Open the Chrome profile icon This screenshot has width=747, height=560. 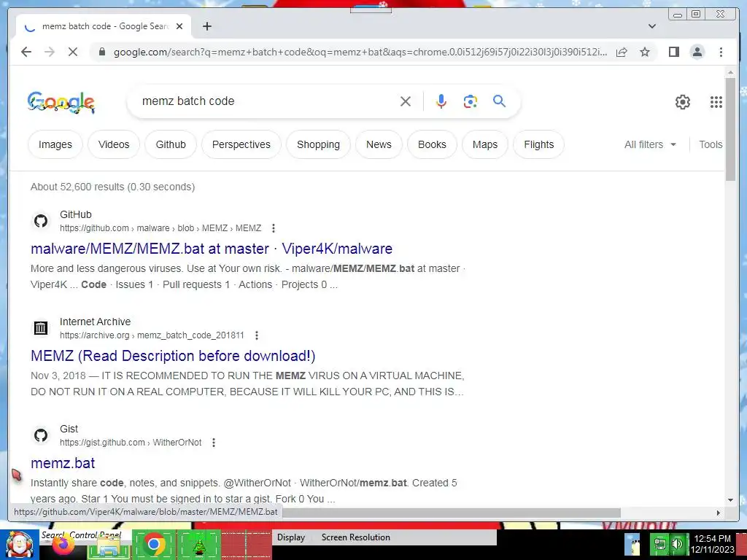coord(697,52)
